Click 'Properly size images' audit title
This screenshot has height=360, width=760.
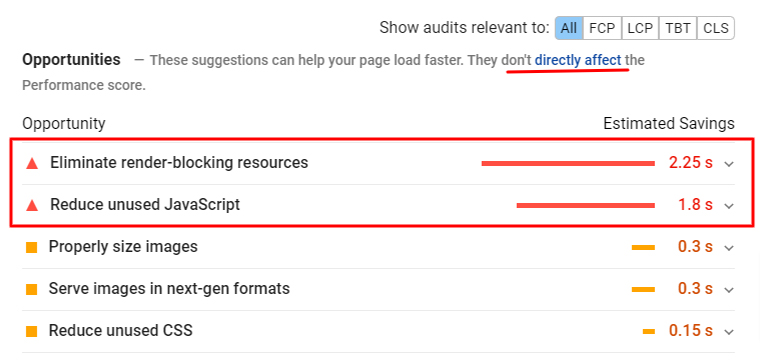pos(123,247)
